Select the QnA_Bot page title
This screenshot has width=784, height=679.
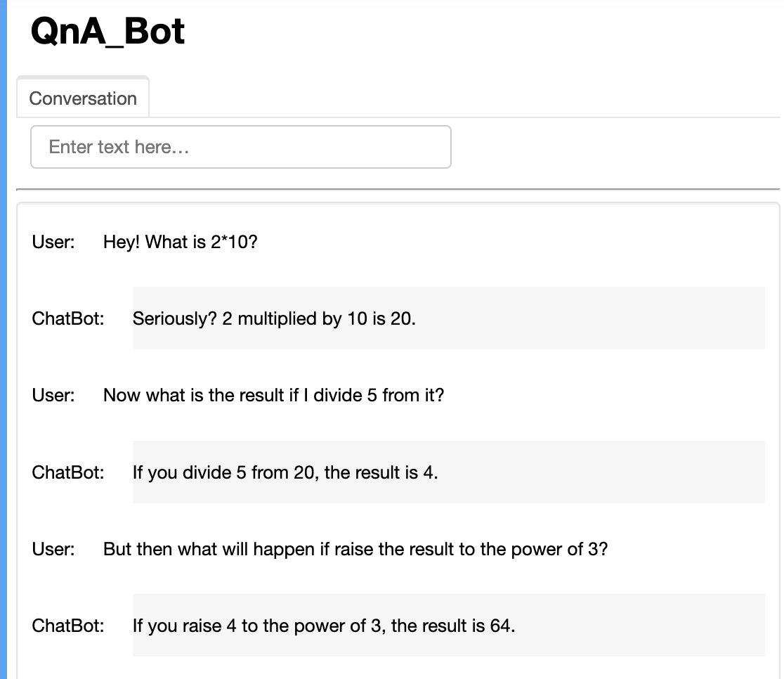(x=108, y=32)
